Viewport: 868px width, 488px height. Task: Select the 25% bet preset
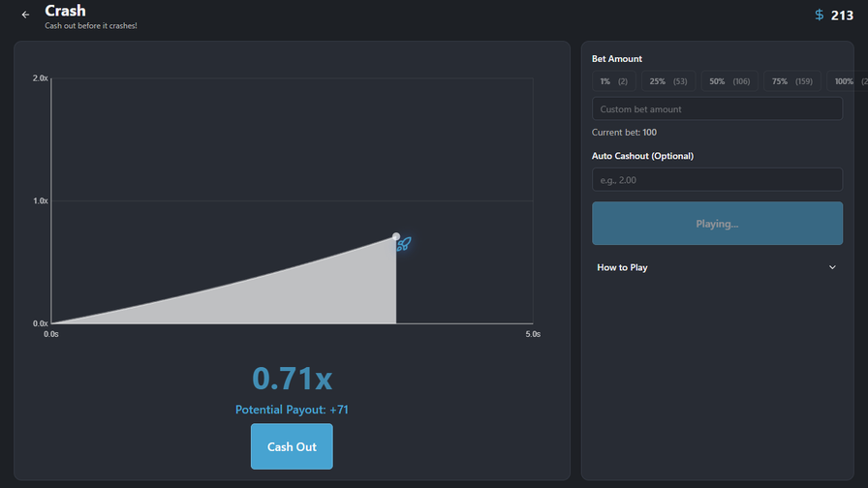point(667,82)
